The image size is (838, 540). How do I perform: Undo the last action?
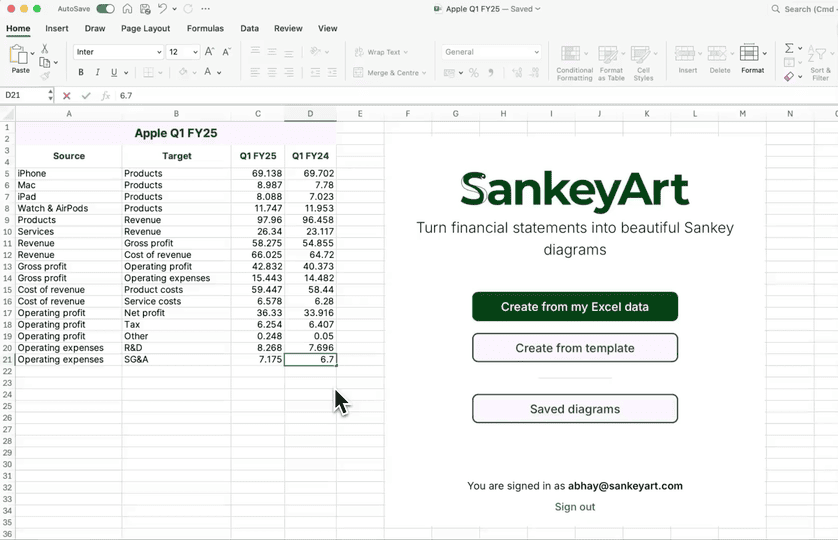coord(163,9)
